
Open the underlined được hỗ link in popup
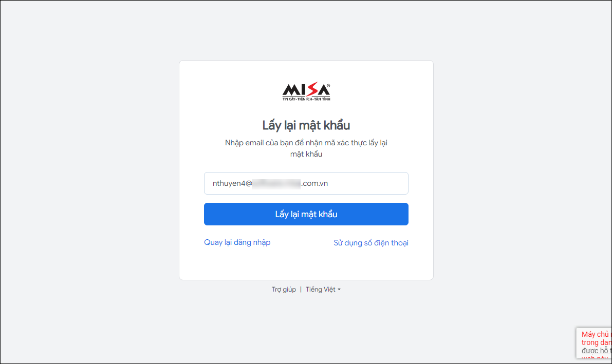[596, 351]
